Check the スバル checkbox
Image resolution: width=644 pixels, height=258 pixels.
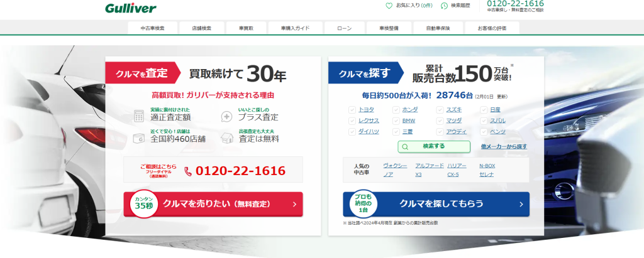tap(484, 121)
